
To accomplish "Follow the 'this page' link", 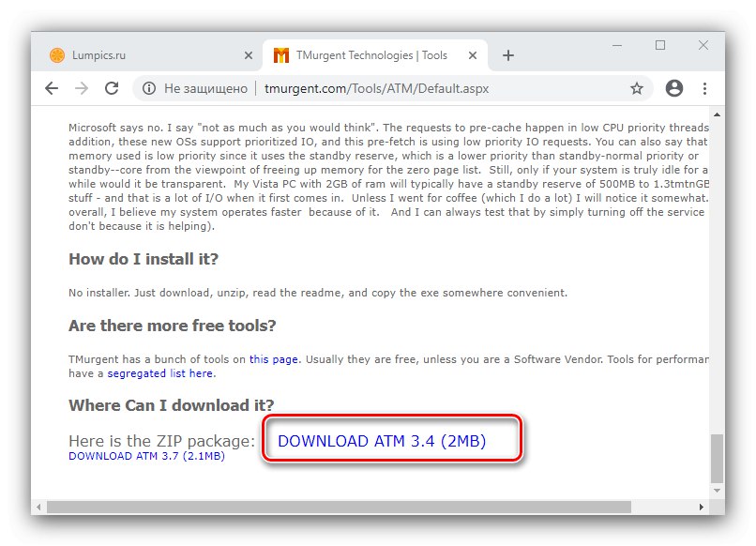I will click(x=273, y=359).
